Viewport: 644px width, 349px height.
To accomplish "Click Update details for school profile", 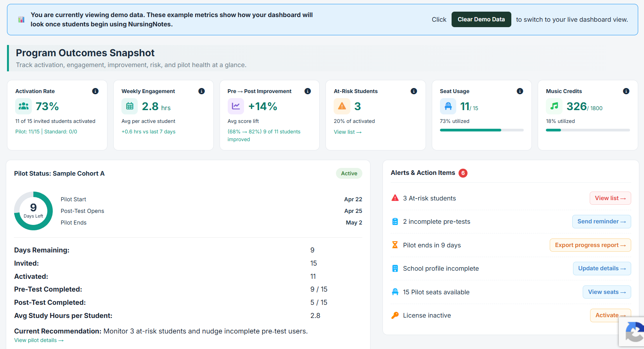I will (x=602, y=268).
